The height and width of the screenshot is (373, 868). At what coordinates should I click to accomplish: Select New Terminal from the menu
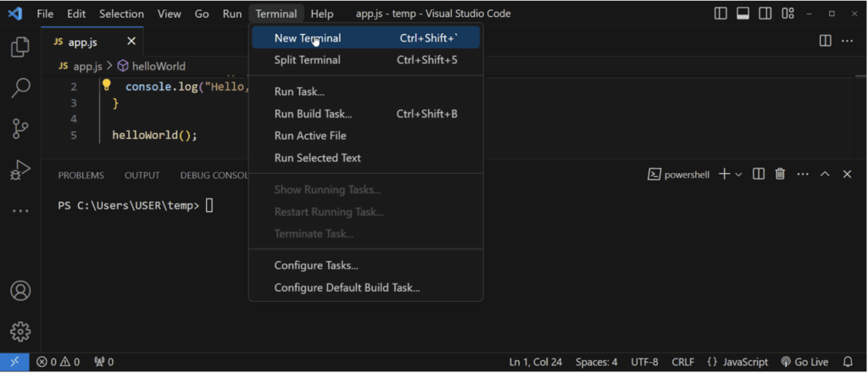pyautogui.click(x=308, y=38)
